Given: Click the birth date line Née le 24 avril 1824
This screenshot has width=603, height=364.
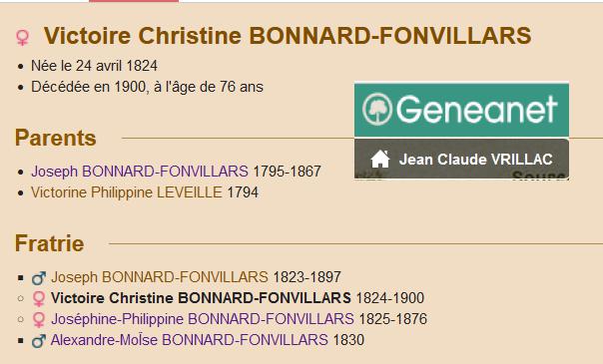Looking at the screenshot, I should click(x=94, y=66).
